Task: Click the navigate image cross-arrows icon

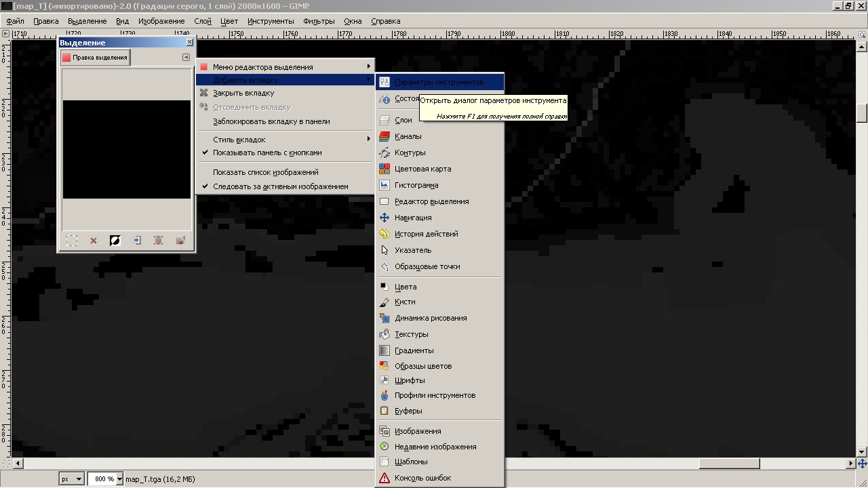Action: click(x=862, y=464)
